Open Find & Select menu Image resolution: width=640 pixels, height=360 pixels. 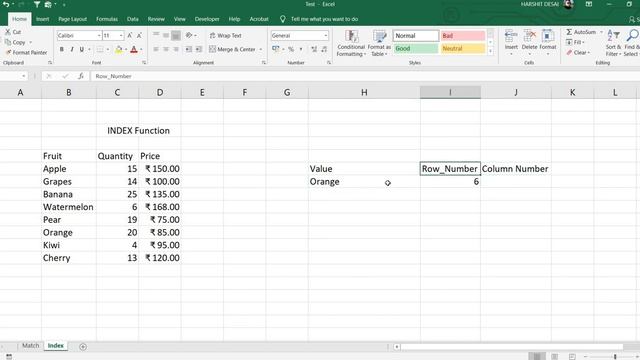pyautogui.click(x=631, y=43)
